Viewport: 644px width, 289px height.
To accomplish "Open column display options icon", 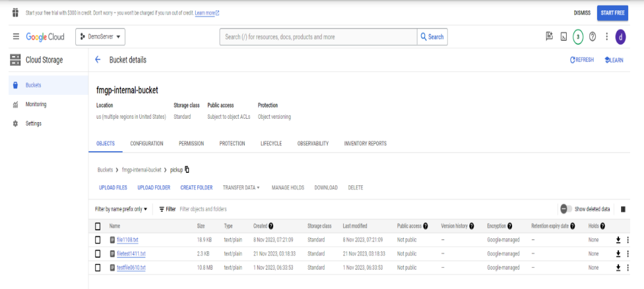I will pos(623,209).
